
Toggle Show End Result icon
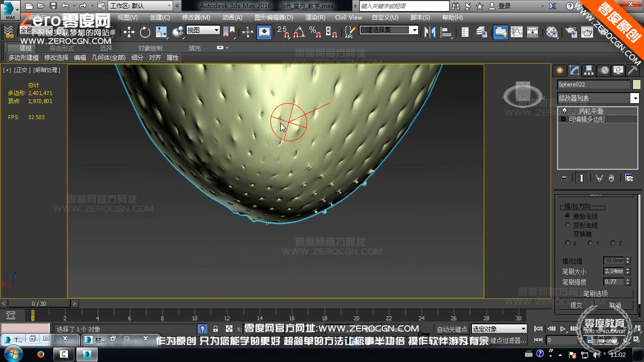(582, 178)
